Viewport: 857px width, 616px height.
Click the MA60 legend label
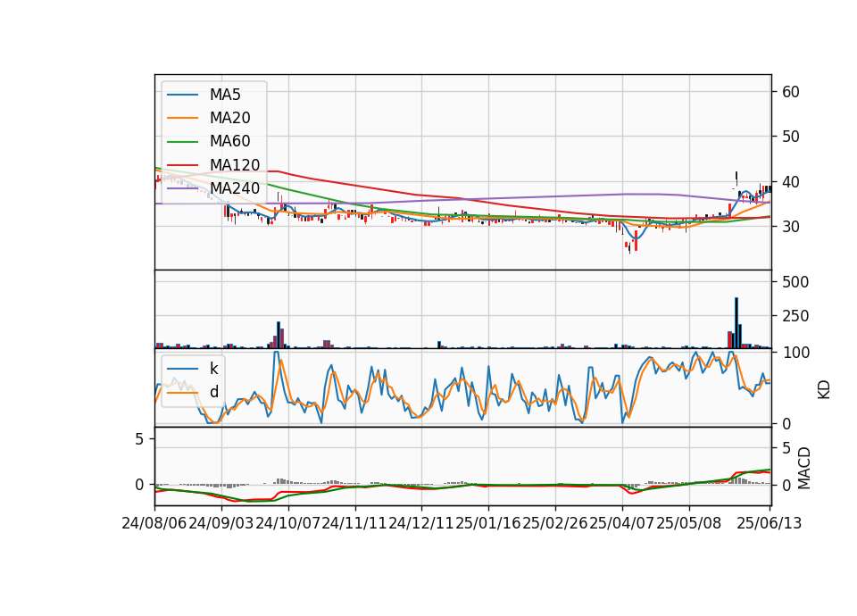(x=229, y=142)
